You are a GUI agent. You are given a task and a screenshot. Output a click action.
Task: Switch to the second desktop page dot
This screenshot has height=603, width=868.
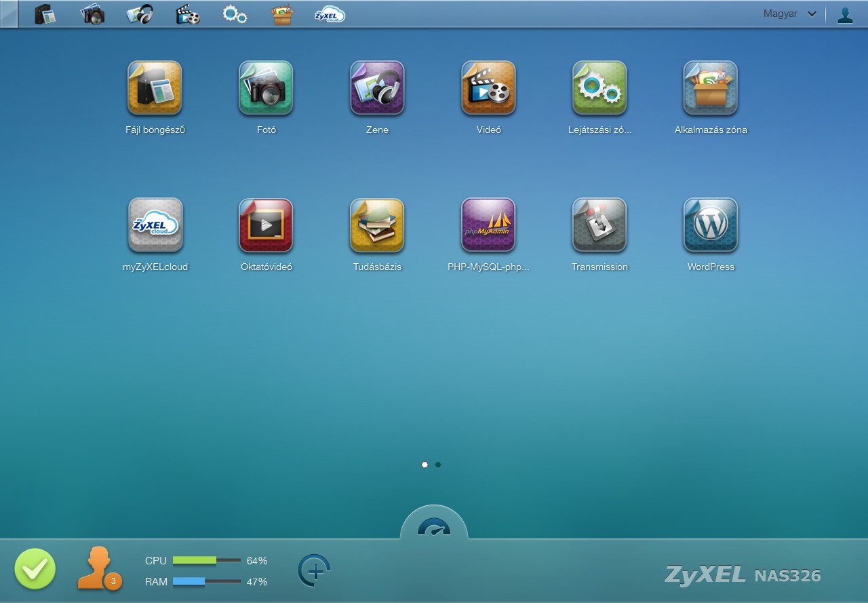(438, 465)
